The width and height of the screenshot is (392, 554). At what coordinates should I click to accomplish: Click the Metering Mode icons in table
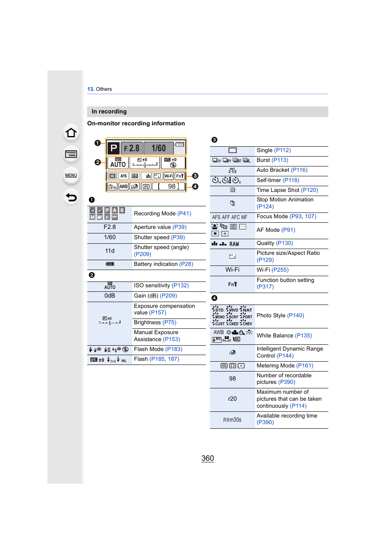(x=233, y=366)
